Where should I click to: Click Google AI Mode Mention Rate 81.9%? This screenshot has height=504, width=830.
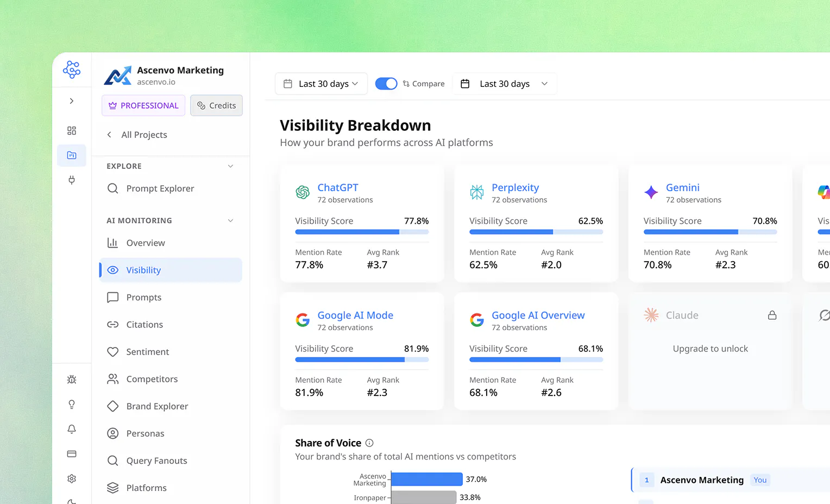309,393
